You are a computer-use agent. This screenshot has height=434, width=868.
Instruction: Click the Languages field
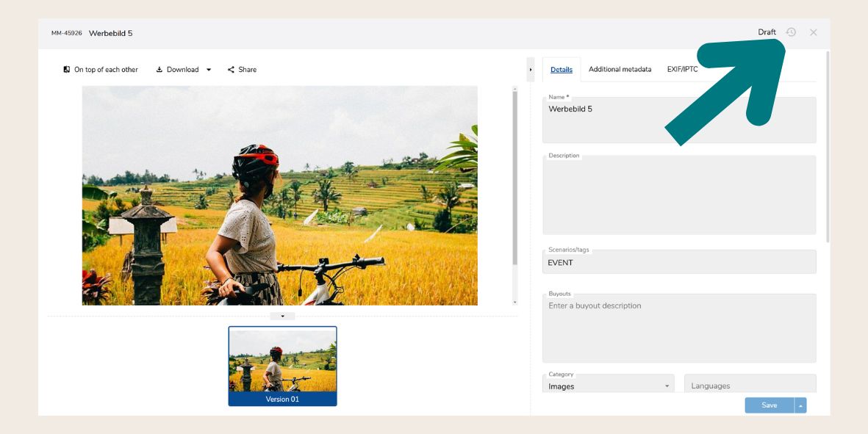[x=750, y=386]
